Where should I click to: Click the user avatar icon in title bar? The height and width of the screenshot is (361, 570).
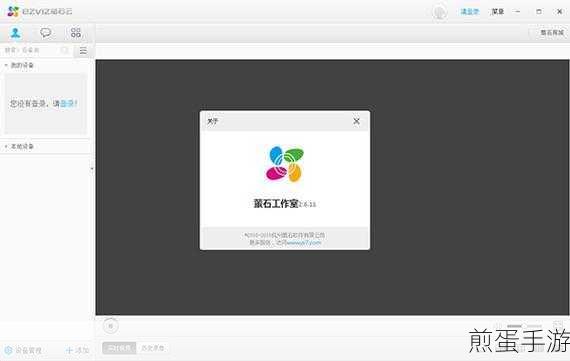click(439, 12)
